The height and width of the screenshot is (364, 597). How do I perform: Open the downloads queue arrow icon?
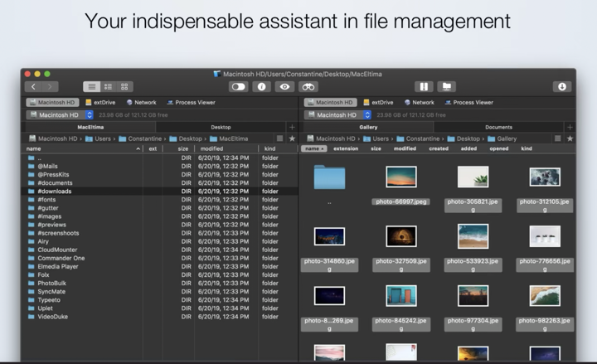click(x=562, y=87)
